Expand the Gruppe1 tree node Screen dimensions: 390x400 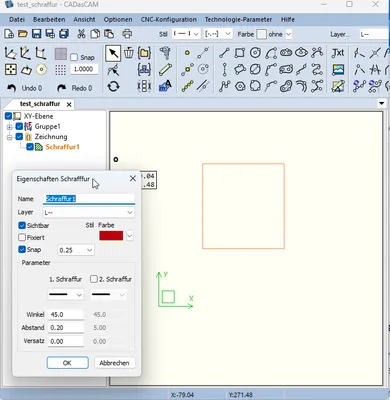10,127
